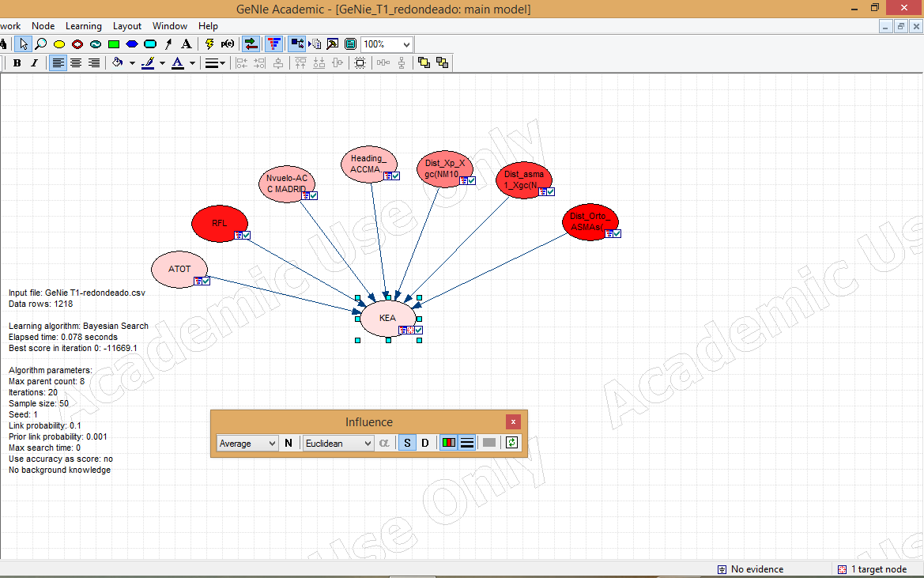924x578 pixels.
Task: Click the KEA node status icon
Action: click(411, 330)
